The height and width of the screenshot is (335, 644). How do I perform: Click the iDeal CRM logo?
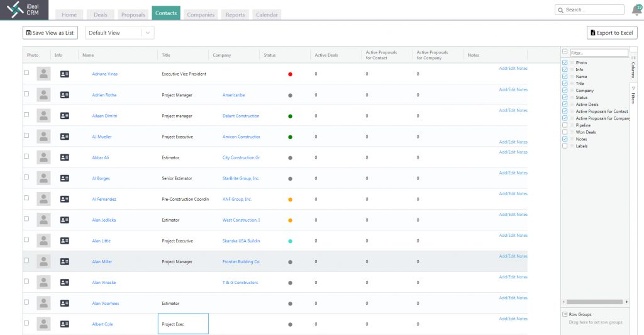click(24, 9)
